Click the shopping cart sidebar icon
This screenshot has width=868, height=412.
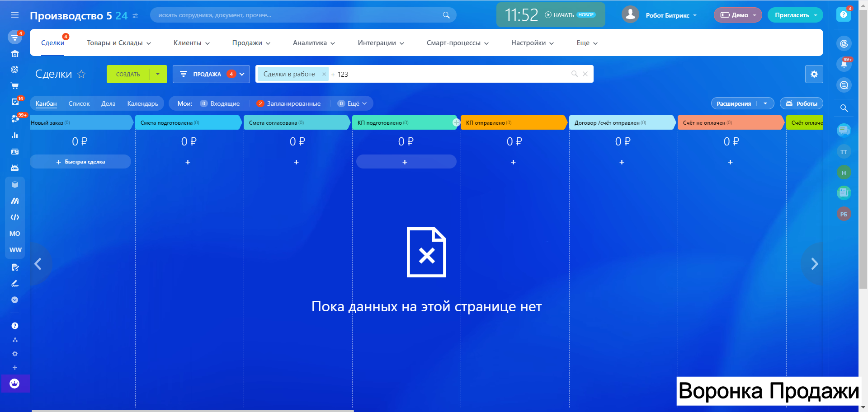click(15, 86)
